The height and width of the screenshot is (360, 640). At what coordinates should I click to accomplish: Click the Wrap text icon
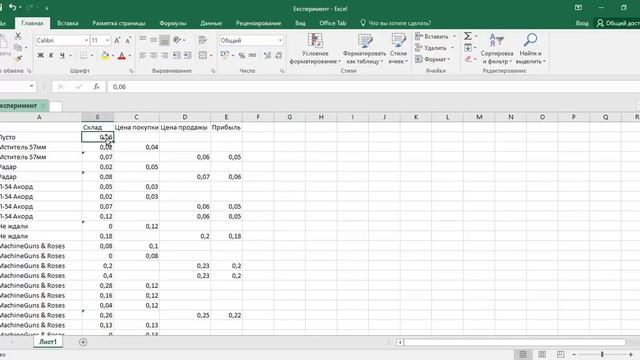pos(202,40)
